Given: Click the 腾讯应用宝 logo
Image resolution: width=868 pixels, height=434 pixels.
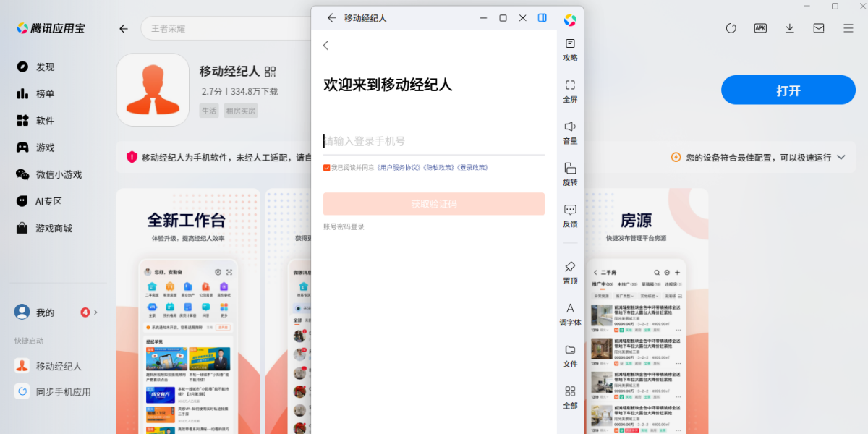Looking at the screenshot, I should 51,28.
